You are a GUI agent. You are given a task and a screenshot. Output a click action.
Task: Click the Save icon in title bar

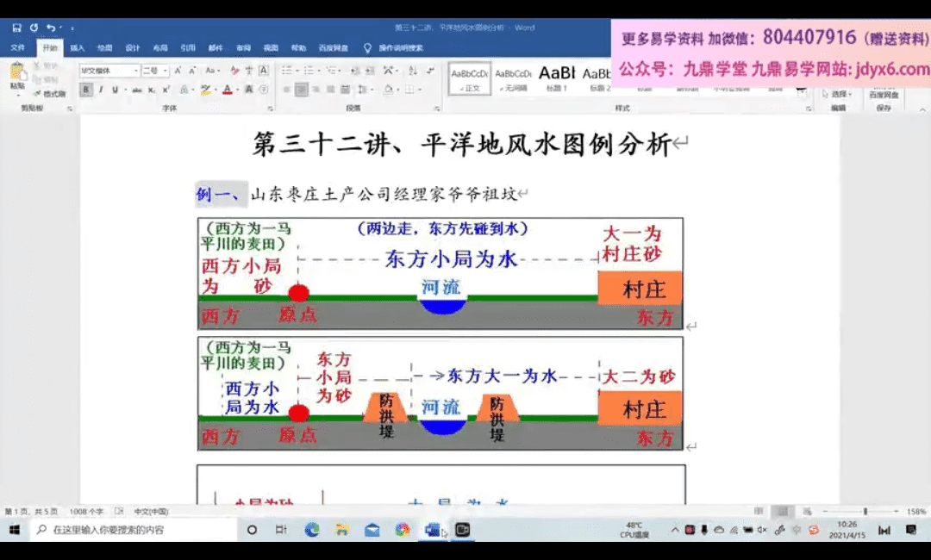coord(17,28)
